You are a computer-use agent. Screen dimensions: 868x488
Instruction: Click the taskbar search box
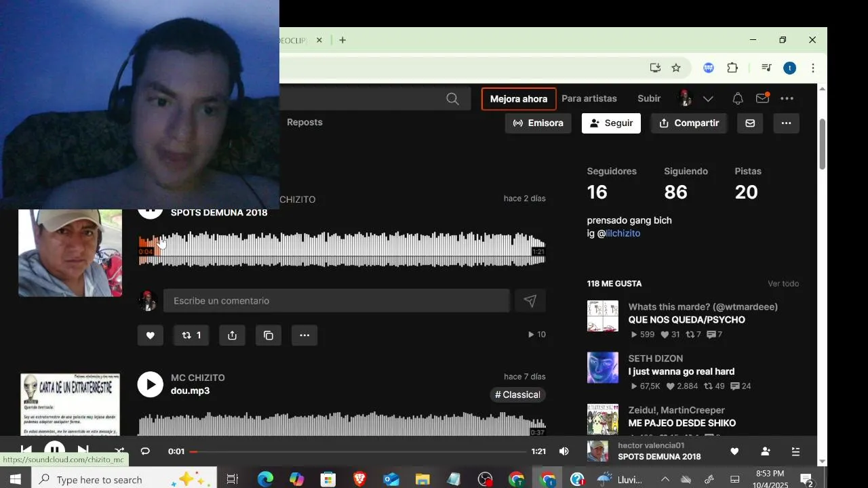coord(124,479)
